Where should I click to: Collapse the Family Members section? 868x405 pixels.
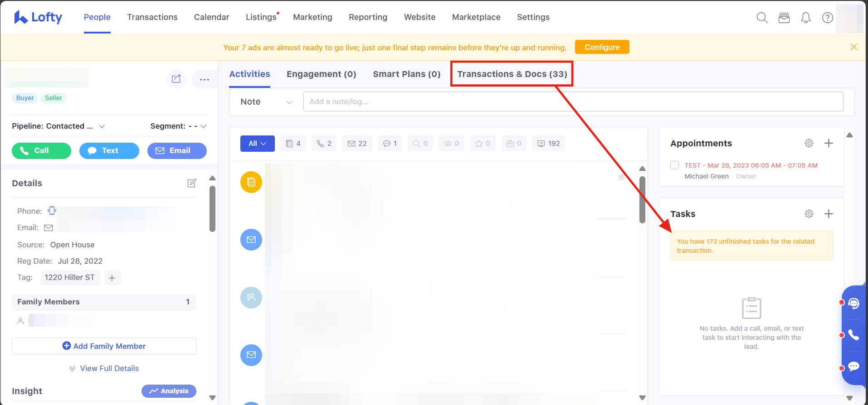click(104, 302)
